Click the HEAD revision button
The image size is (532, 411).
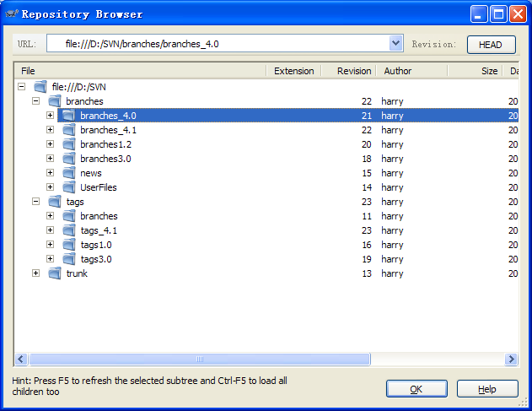coord(492,45)
